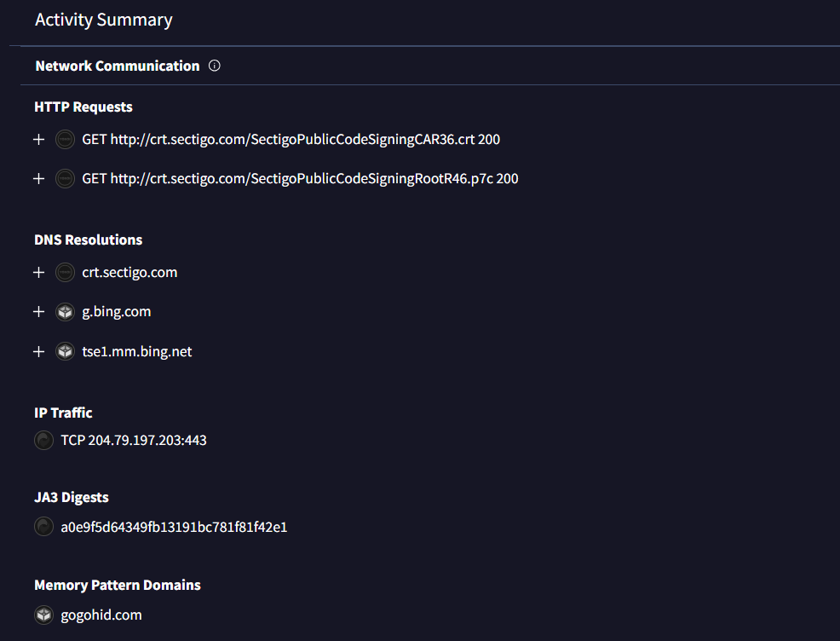Expand the SectigoPublicCodeSigningCAR36.crt GET request

38,139
